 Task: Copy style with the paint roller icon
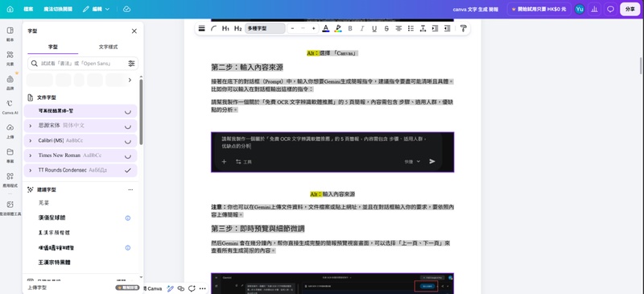(464, 28)
